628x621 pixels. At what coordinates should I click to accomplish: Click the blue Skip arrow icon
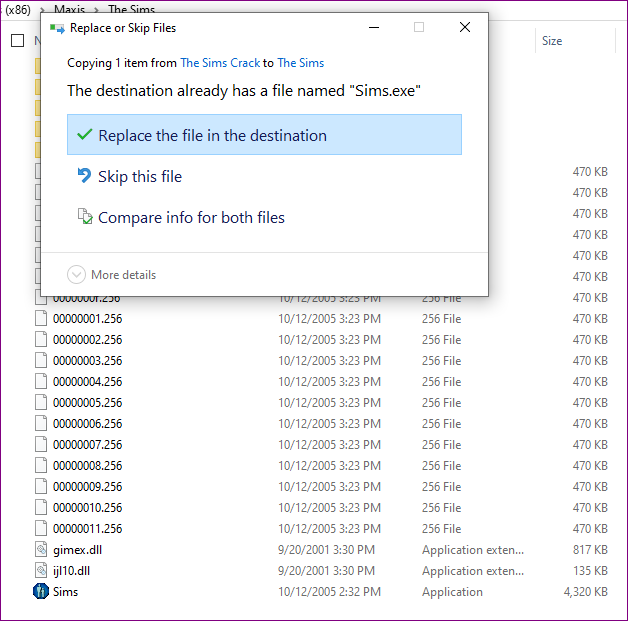tap(84, 176)
